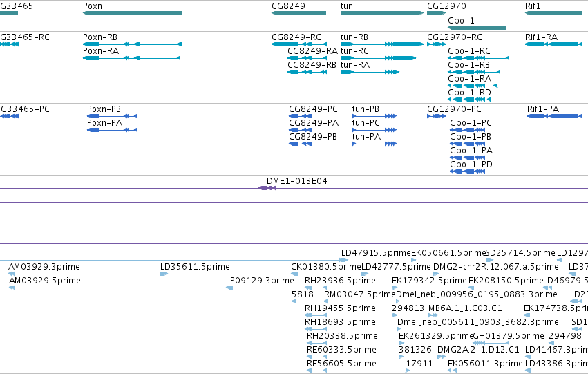Select transcript Gpo-1-RD
Screen dimensions: 588x374
coord(468,100)
